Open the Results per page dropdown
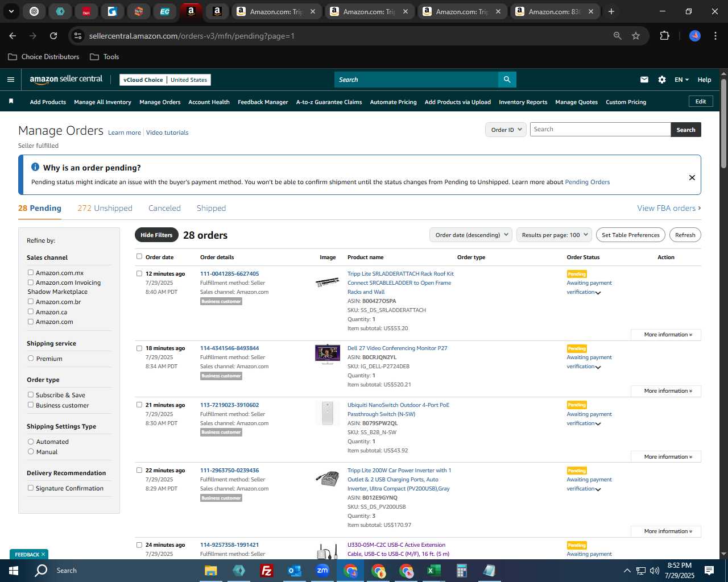The width and height of the screenshot is (728, 582). point(555,235)
